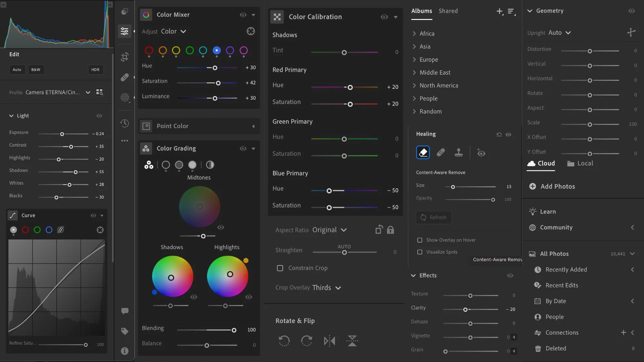Select the Clone stamp healing tool
The width and height of the screenshot is (644, 362).
pyautogui.click(x=459, y=153)
